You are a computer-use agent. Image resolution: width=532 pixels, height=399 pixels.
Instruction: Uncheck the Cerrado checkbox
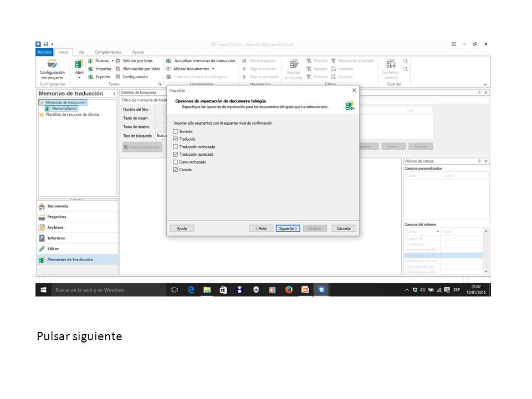tap(176, 170)
